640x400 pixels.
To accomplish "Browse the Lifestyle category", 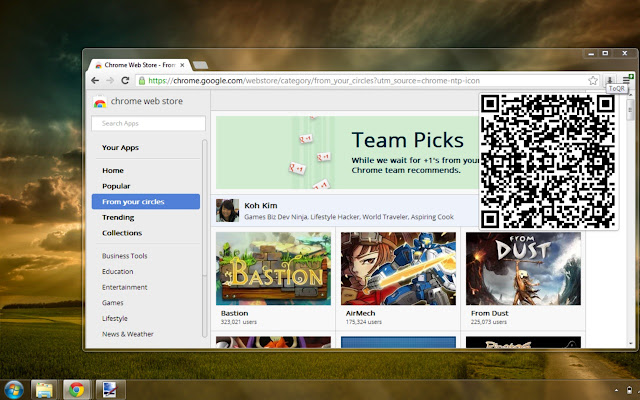I will 115,318.
